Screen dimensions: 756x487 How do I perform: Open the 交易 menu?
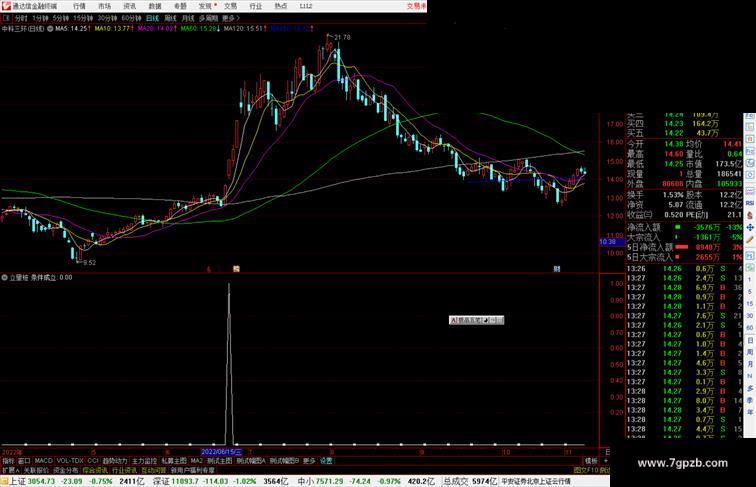click(x=230, y=6)
